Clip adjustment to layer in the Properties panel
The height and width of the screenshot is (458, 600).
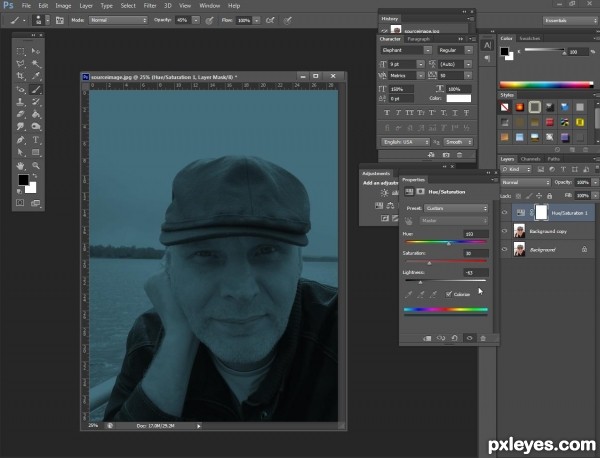(427, 338)
